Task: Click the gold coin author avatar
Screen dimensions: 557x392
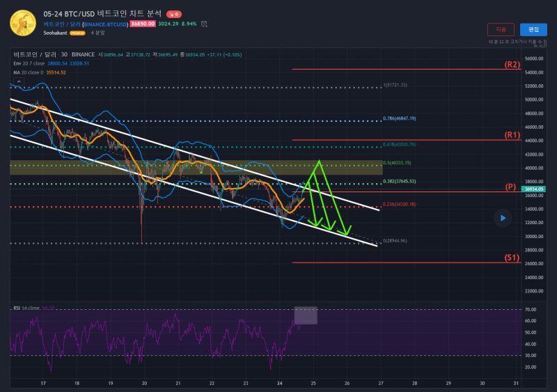Action: [x=22, y=23]
